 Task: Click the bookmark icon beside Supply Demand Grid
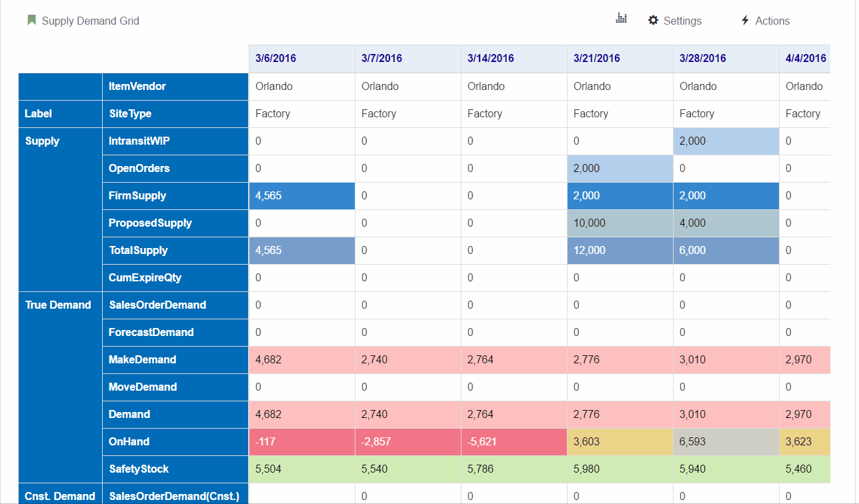[x=31, y=20]
